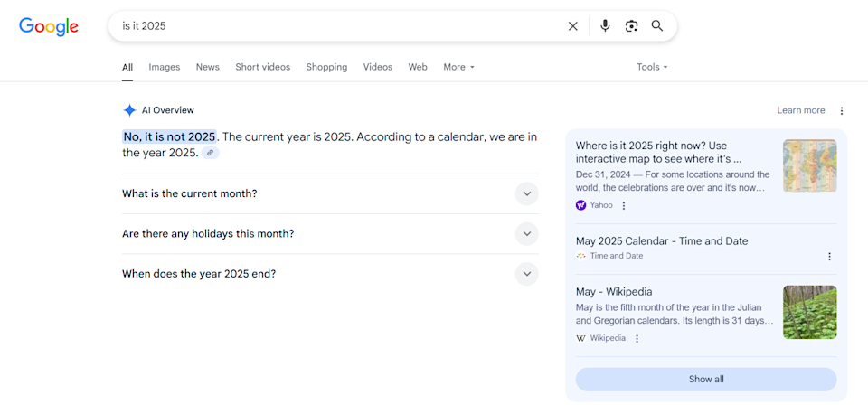Screen dimensions: 868x414
Task: Open Google Lens image search icon
Action: click(632, 26)
